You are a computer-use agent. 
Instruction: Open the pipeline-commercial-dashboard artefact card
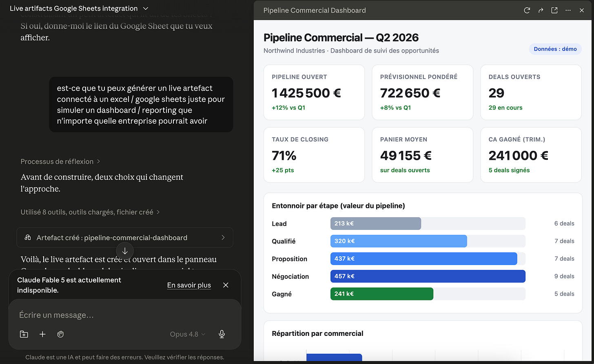pos(125,238)
